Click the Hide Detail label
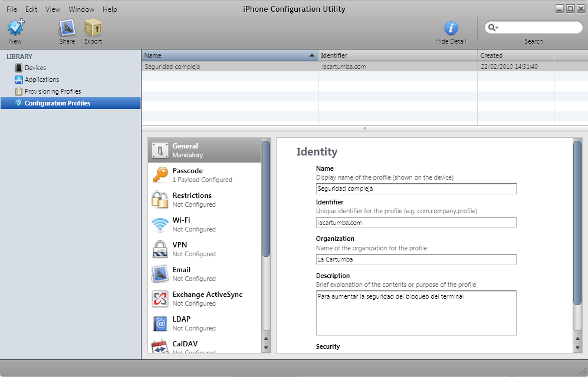Viewport: 588px width, 377px height. click(x=451, y=42)
